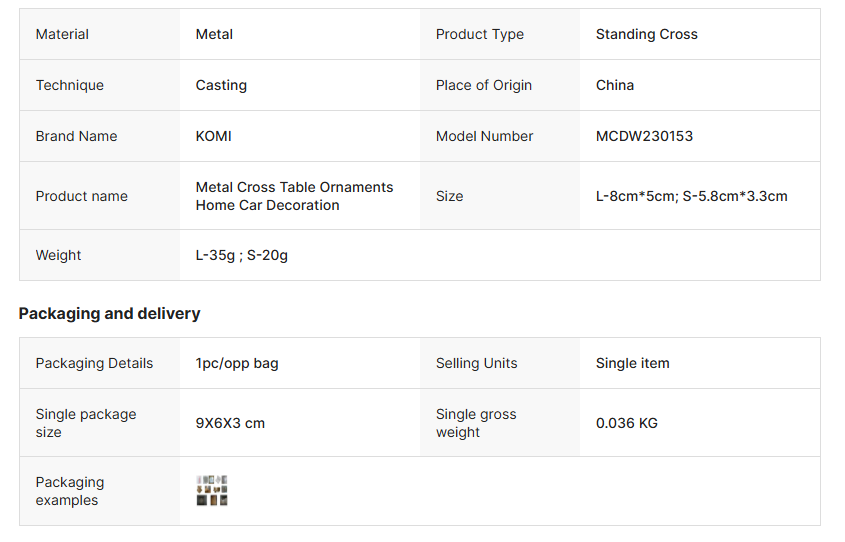This screenshot has width=845, height=542.
Task: Select the weight value "L-35g ; S-20g"
Action: [241, 255]
